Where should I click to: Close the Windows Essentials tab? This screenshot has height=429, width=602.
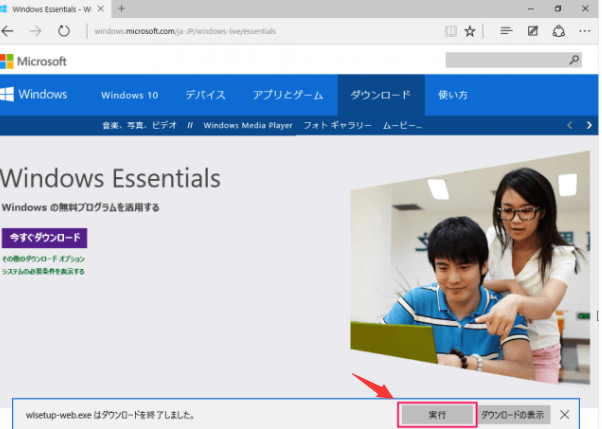101,8
